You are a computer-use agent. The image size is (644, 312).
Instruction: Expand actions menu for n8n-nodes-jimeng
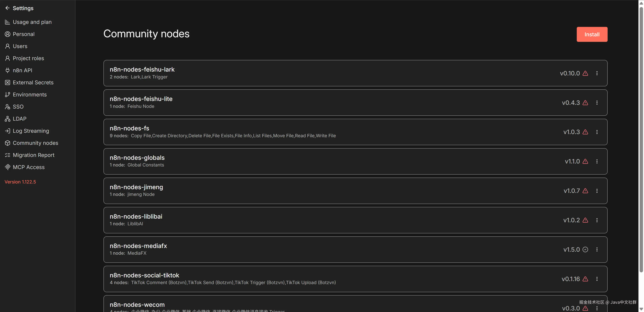tap(597, 191)
